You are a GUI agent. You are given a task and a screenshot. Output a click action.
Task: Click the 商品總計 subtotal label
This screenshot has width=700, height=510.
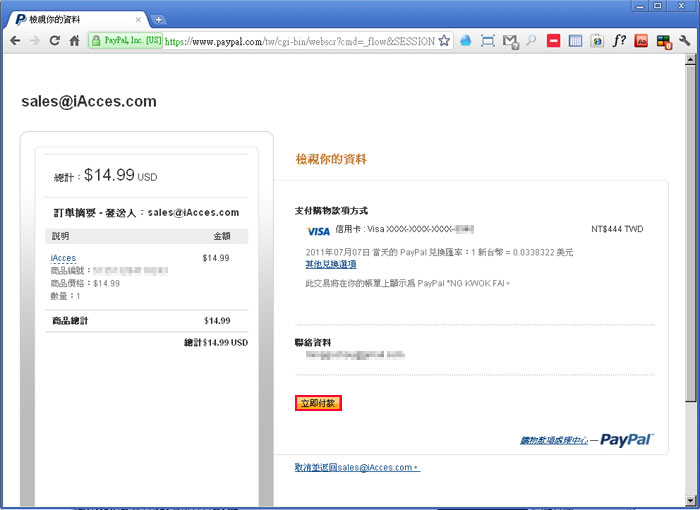coord(70,321)
